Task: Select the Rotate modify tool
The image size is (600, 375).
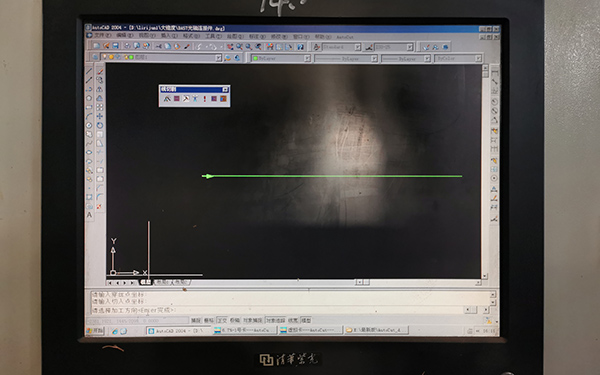Action: click(100, 126)
